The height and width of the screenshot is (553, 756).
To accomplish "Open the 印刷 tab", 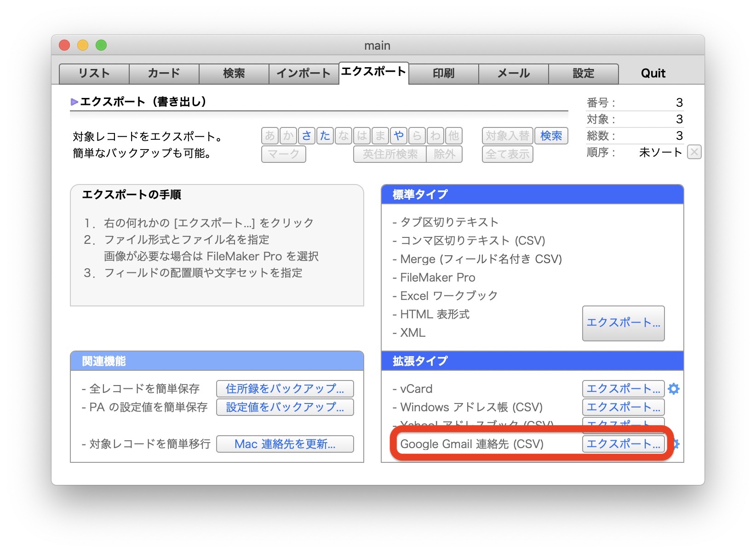I will pyautogui.click(x=443, y=74).
